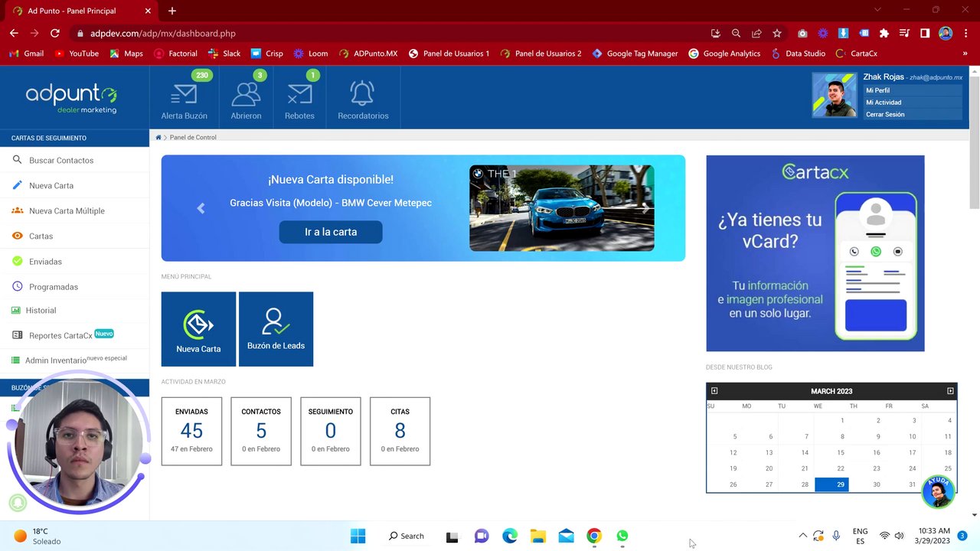The width and height of the screenshot is (980, 551).
Task: Bookmark this page with star icon
Action: [777, 33]
